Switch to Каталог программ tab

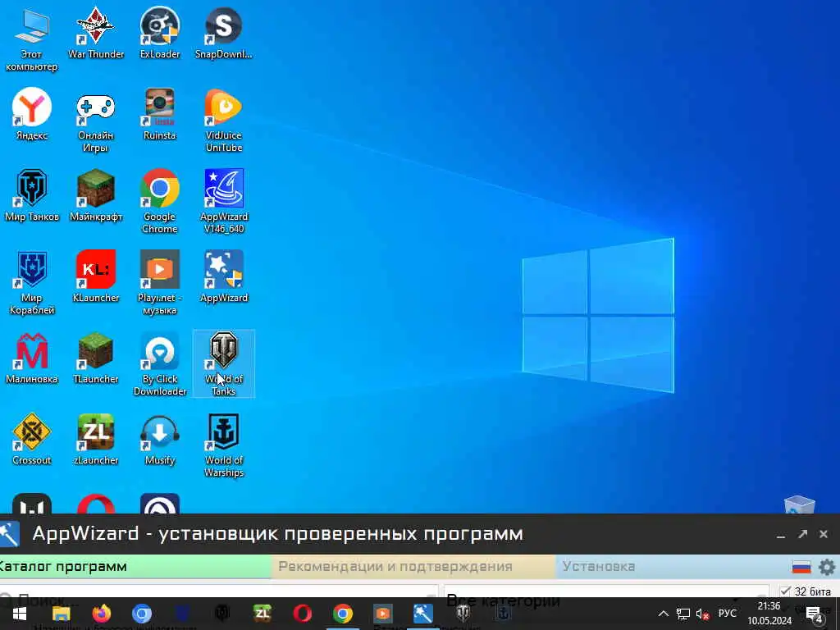point(135,566)
